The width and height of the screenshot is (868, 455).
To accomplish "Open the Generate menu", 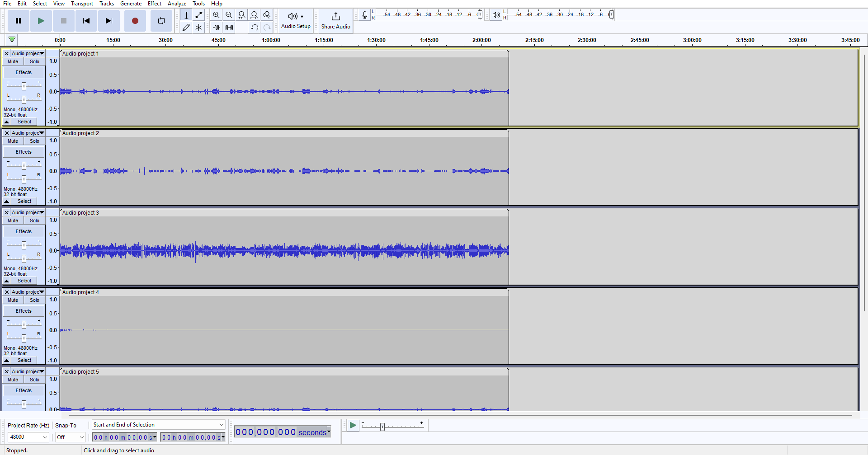I will click(131, 4).
